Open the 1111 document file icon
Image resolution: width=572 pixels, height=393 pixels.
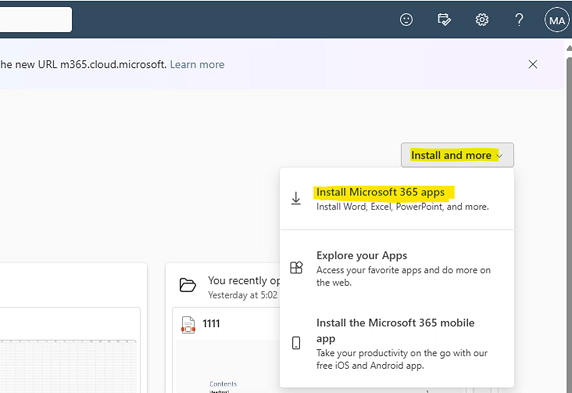[x=188, y=325]
